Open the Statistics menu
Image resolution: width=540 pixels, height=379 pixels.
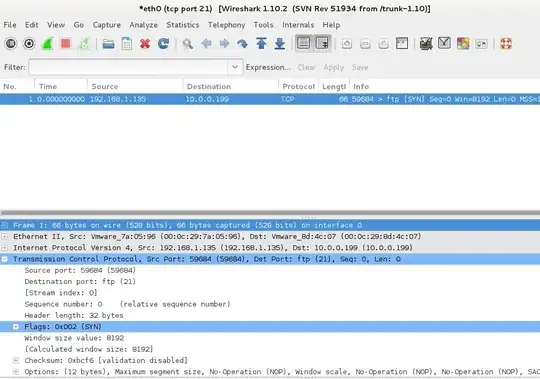pyautogui.click(x=183, y=25)
